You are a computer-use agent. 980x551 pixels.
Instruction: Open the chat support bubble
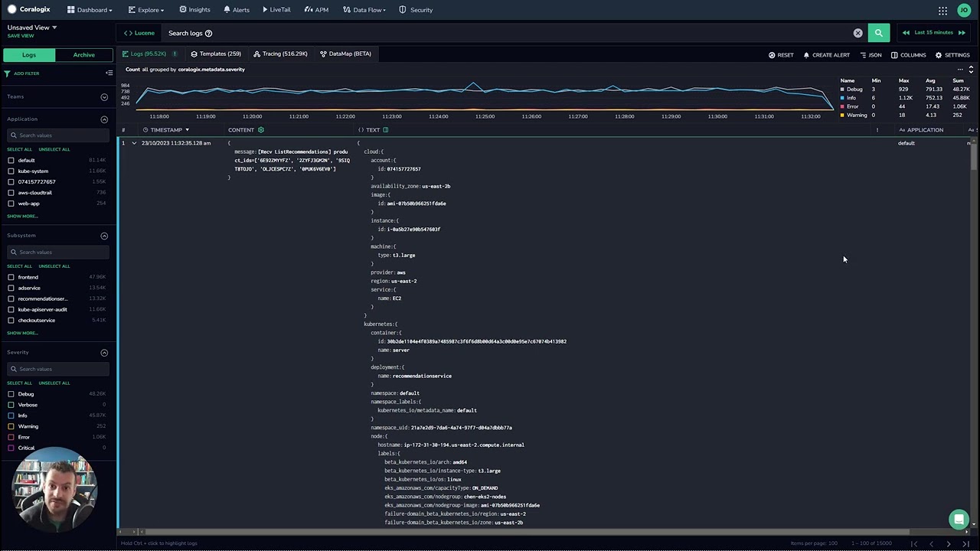pyautogui.click(x=959, y=520)
